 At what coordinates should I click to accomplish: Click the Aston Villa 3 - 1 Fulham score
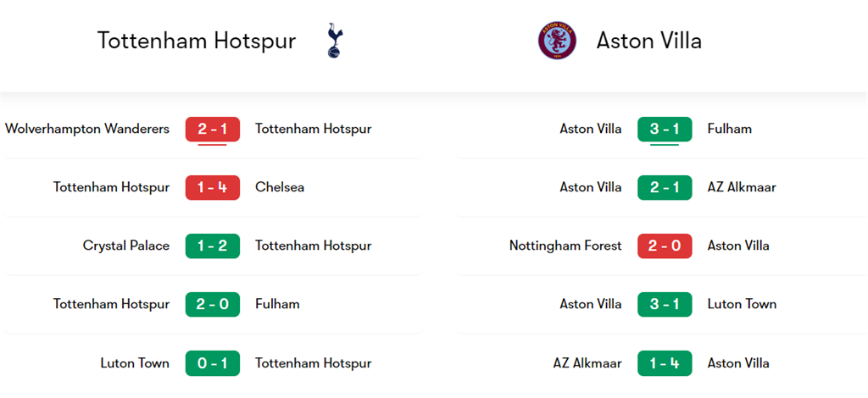[x=665, y=129]
